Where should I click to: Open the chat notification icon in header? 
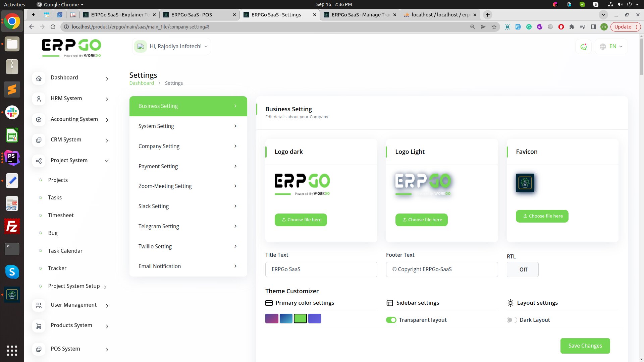click(x=584, y=47)
